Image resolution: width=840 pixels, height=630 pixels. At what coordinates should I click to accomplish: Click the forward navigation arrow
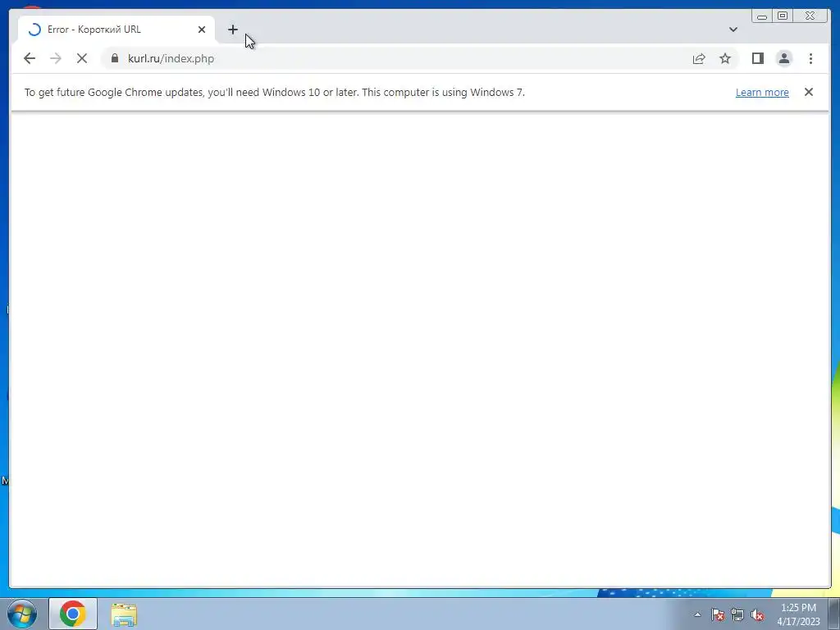coord(56,58)
